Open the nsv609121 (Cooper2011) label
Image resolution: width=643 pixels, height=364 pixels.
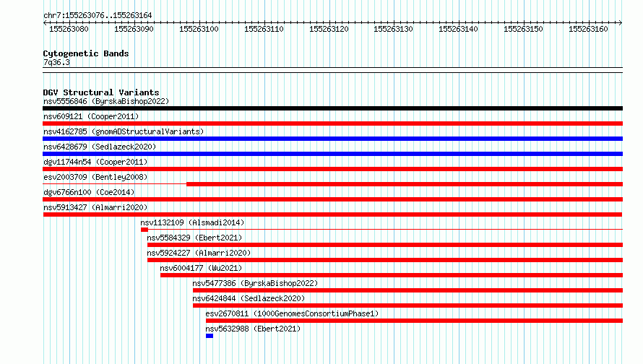91,116
